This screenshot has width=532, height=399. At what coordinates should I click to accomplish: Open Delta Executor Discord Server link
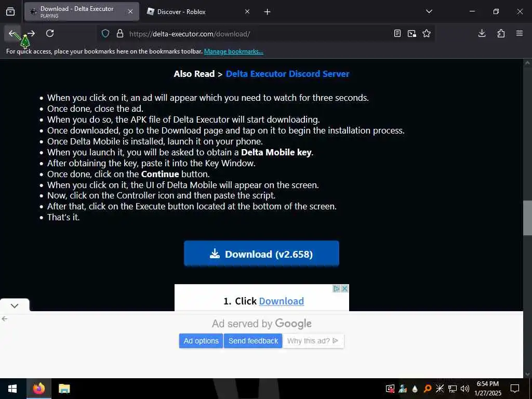287,74
